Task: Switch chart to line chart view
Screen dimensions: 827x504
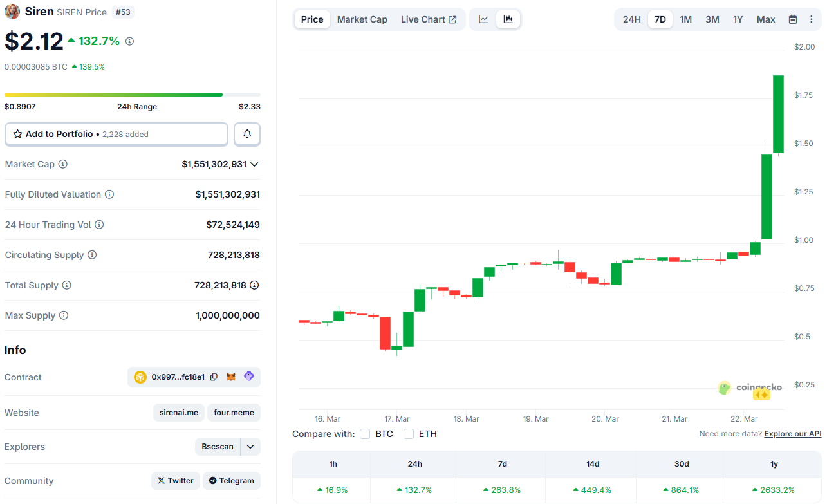Action: (483, 19)
